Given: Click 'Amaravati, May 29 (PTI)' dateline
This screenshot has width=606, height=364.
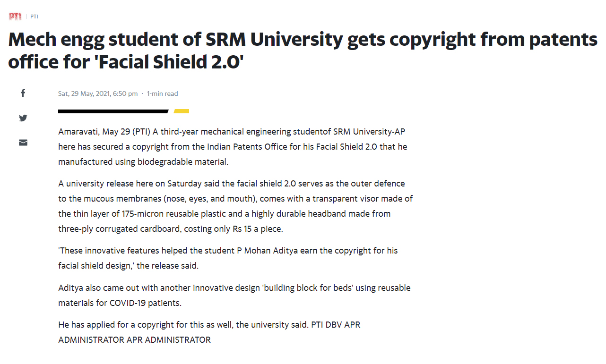Looking at the screenshot, I should pyautogui.click(x=104, y=132).
